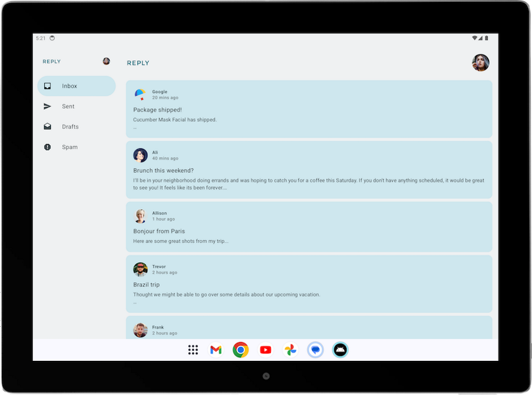The image size is (532, 395).
Task: Launch Chrome from the taskbar
Action: pyautogui.click(x=241, y=350)
